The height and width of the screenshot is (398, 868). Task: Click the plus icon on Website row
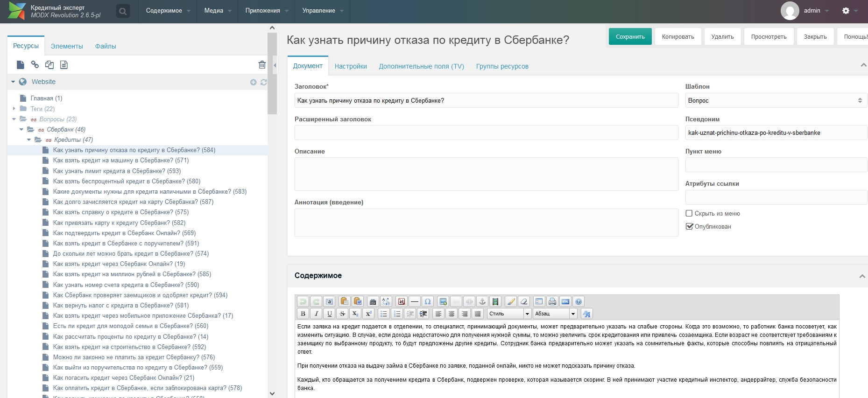(254, 82)
